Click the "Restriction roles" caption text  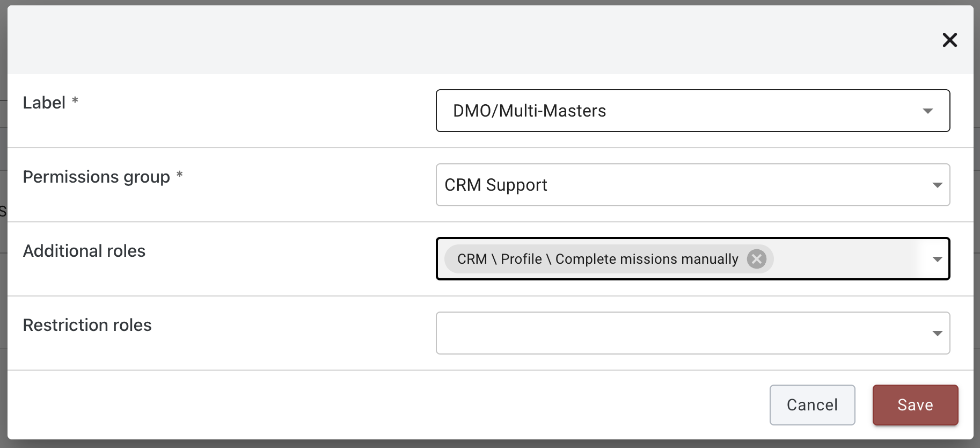(x=87, y=325)
